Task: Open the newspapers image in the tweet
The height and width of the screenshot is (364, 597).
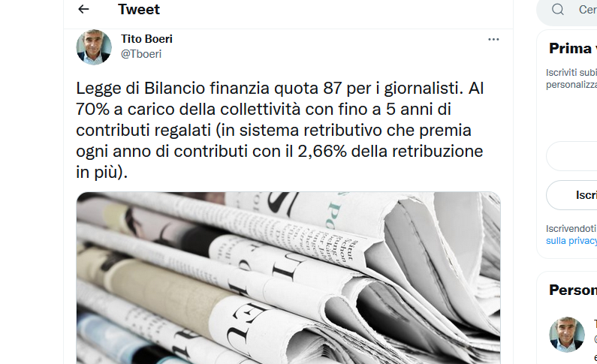Action: [x=288, y=278]
